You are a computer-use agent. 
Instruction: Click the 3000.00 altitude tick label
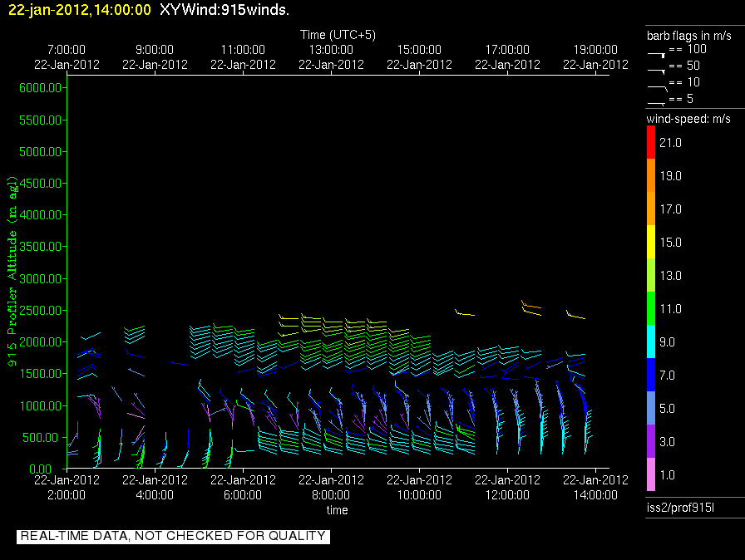(41, 278)
